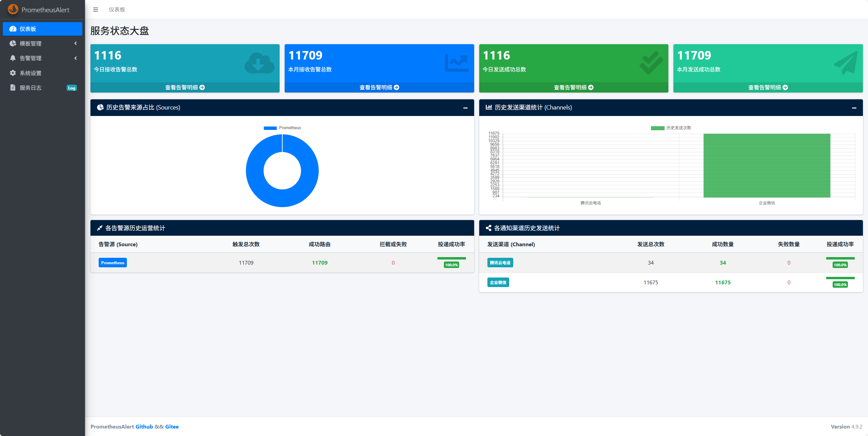
Task: Toggle 历史发送次数 legend in channels chart
Action: pos(671,128)
